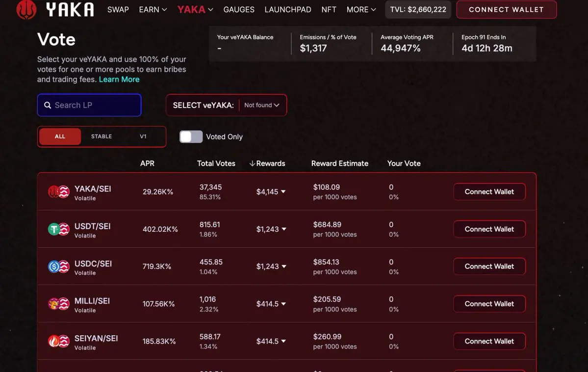Expand the YAKA nav menu
Screen dimensions: 588x372
pos(195,9)
